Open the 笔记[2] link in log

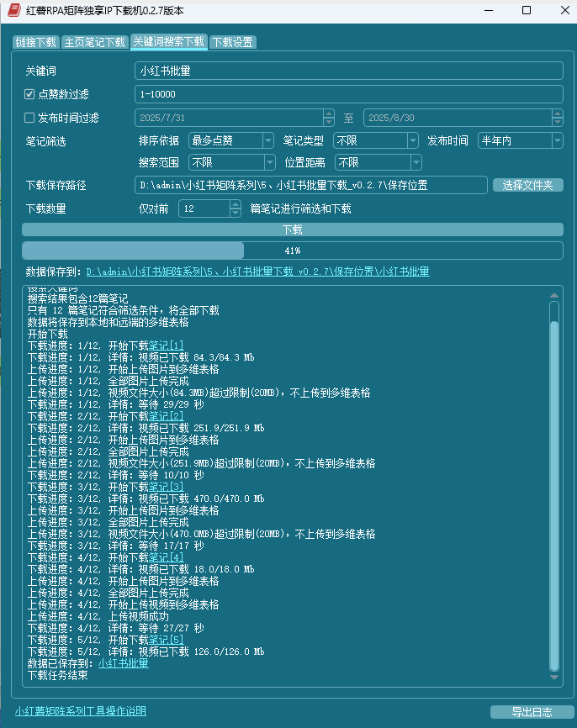click(167, 416)
